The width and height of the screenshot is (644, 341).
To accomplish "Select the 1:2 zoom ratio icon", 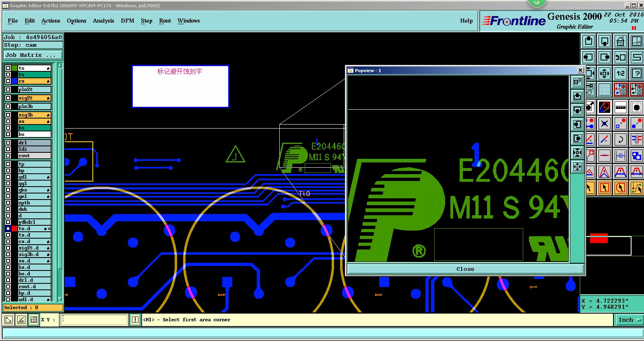I will point(621,73).
